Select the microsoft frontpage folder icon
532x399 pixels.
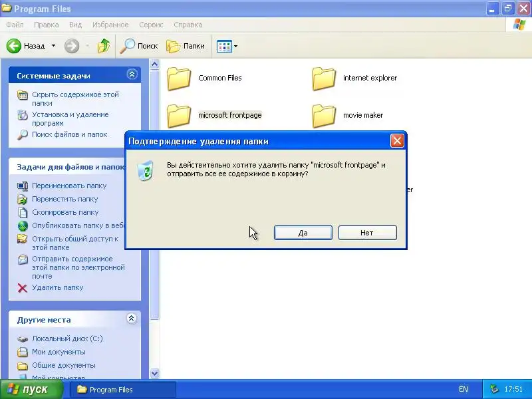179,115
